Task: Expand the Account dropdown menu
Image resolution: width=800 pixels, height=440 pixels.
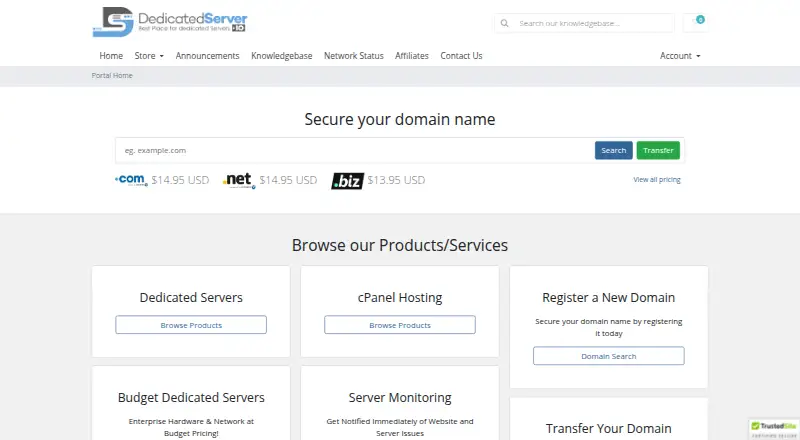Action: point(680,56)
